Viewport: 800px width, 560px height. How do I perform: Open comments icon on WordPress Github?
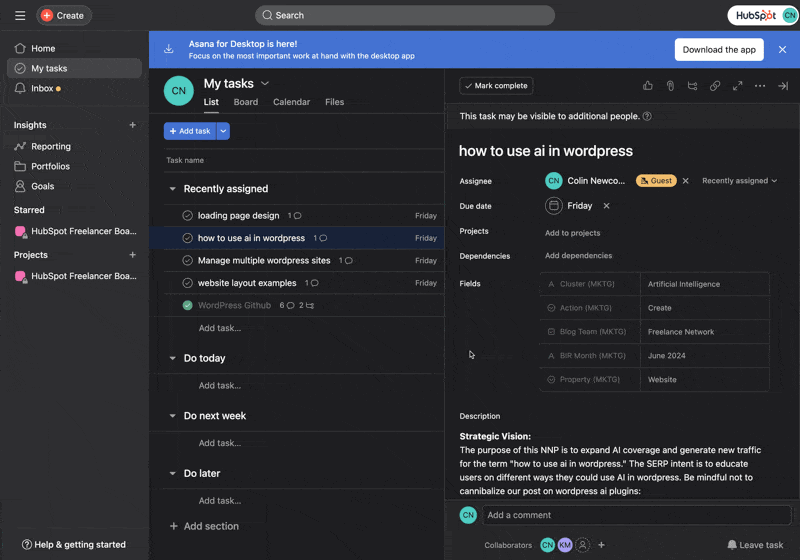pyautogui.click(x=287, y=306)
